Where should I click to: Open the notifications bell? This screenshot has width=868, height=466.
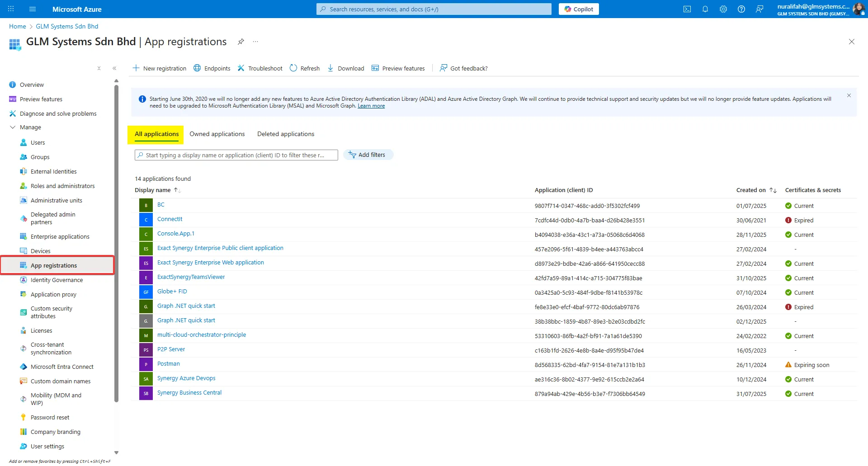[x=705, y=9]
